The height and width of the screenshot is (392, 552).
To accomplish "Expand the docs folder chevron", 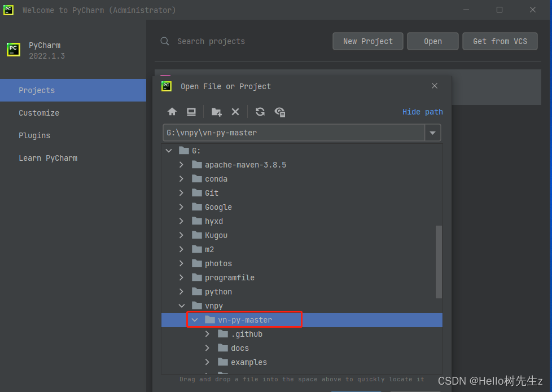I will 207,347.
